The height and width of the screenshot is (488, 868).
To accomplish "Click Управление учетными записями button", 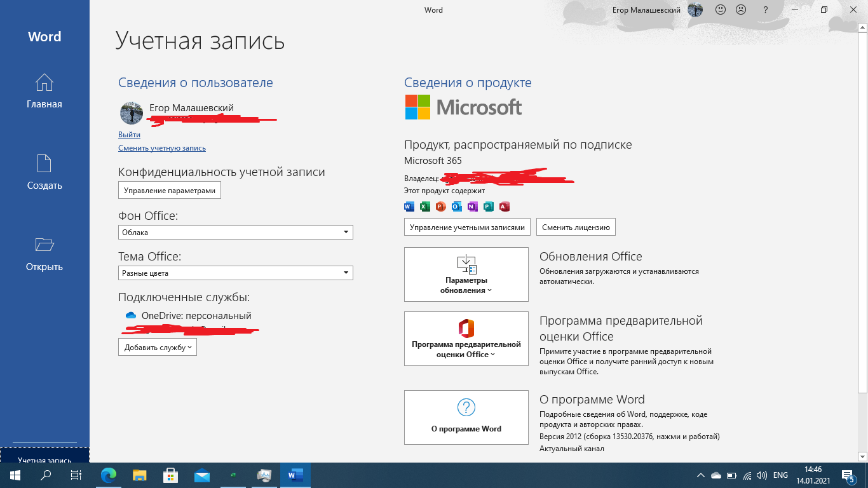I will pyautogui.click(x=468, y=227).
